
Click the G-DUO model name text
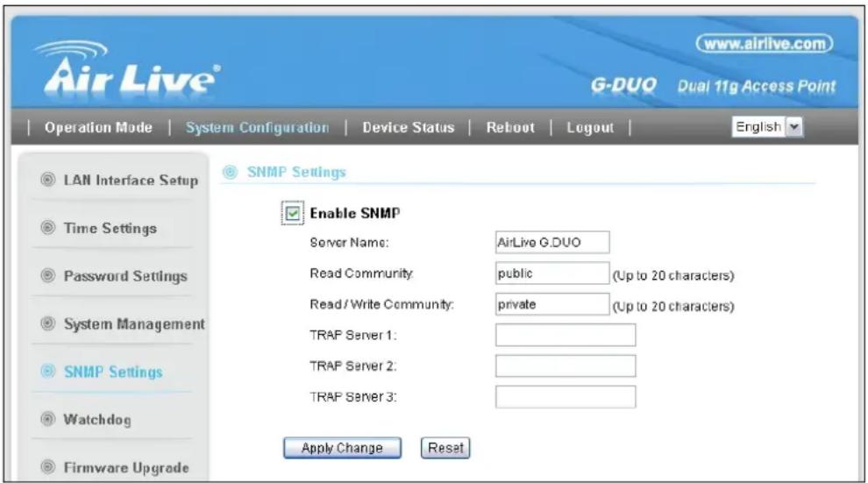[x=623, y=85]
